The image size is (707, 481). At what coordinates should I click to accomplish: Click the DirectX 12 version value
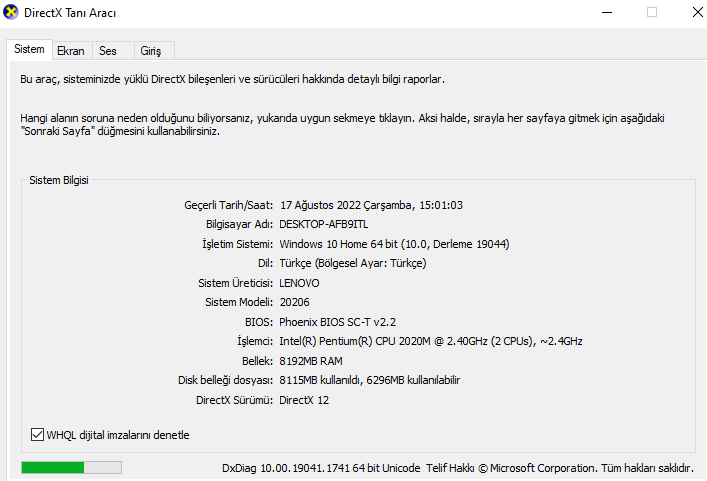(x=304, y=400)
